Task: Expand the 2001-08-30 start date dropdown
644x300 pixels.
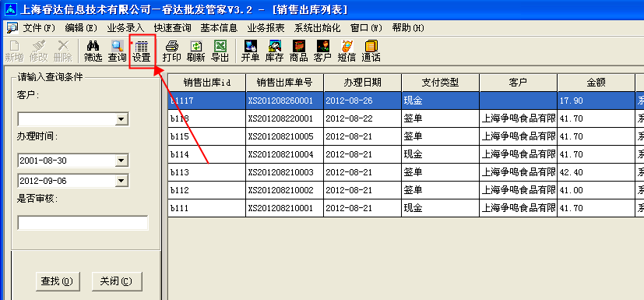Action: [x=121, y=161]
